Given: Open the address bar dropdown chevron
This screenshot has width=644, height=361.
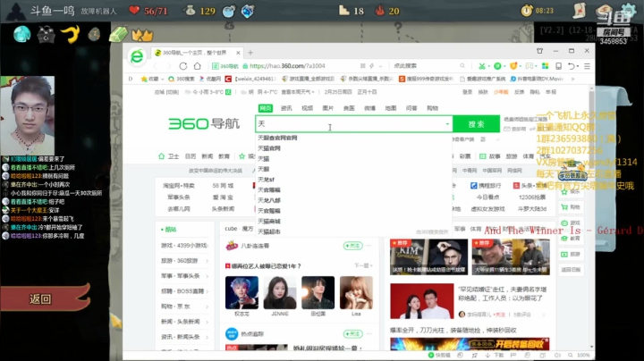Looking at the screenshot, I should point(381,66).
